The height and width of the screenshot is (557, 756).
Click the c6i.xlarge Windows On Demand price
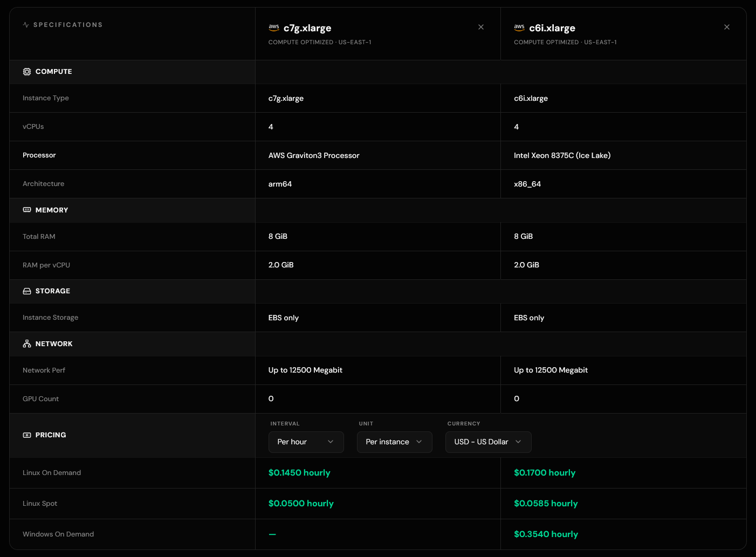(546, 534)
